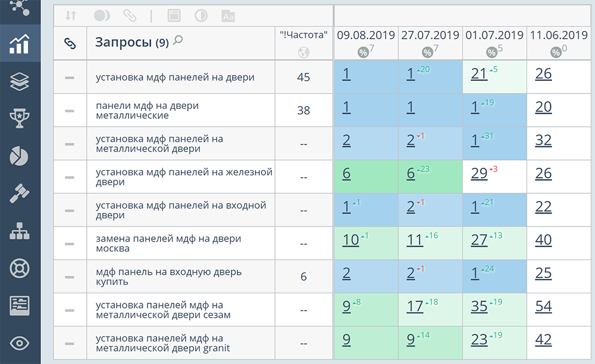Toggle the half-moon display mode icon
The width and height of the screenshot is (595, 364).
(x=102, y=15)
